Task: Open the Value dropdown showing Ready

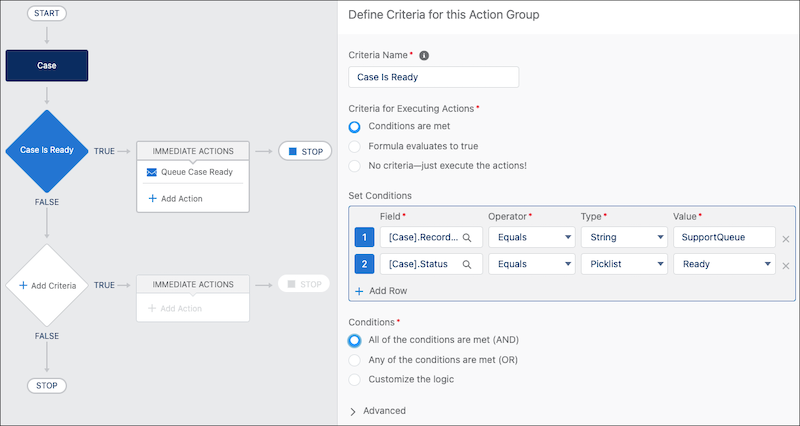Action: tap(724, 265)
